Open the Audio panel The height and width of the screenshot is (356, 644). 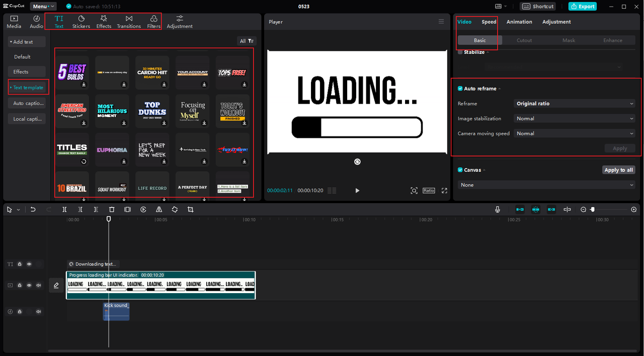point(36,22)
